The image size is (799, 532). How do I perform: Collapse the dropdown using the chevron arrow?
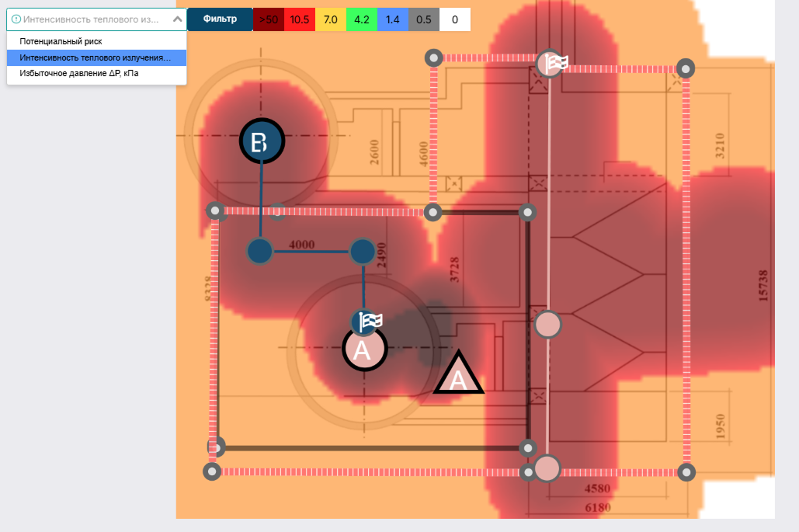pos(177,19)
